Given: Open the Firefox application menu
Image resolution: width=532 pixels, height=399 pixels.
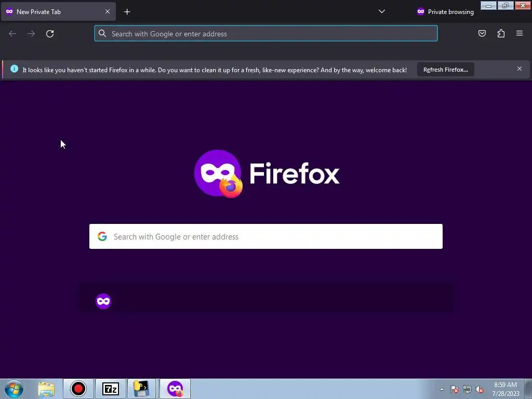Looking at the screenshot, I should (x=520, y=33).
